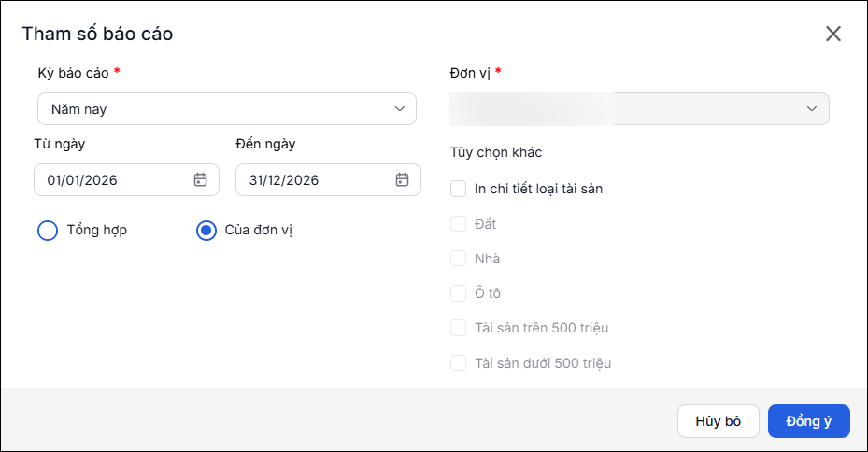Expand the Kỳ báo cáo dropdown chevron
This screenshot has height=452, width=868.
[400, 109]
